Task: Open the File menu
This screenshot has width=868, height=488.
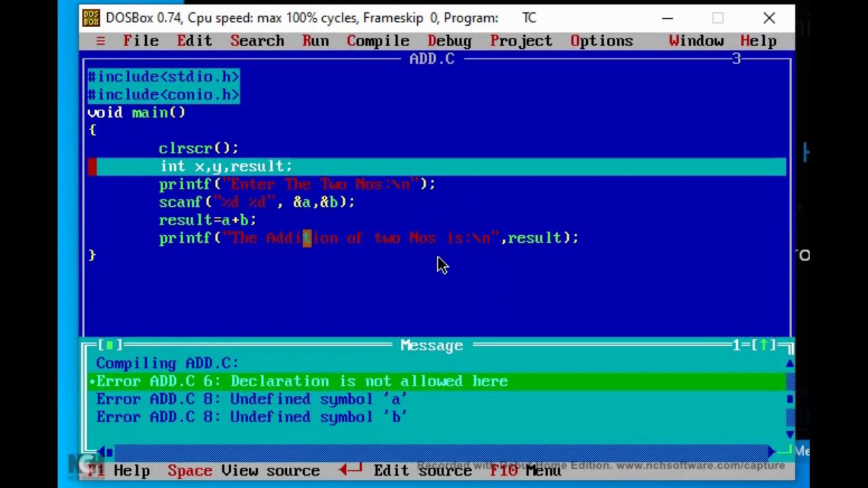Action: coord(140,41)
